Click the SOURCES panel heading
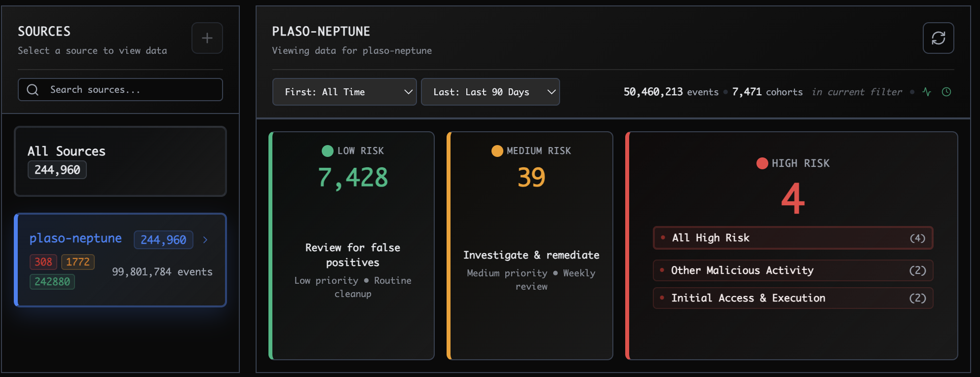 click(44, 32)
